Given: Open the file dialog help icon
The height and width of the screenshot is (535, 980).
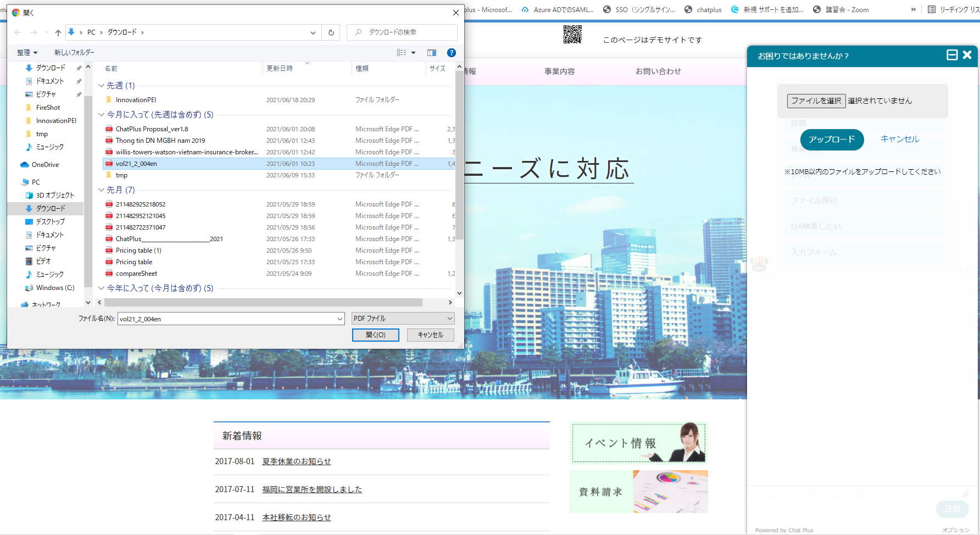Looking at the screenshot, I should tap(452, 53).
